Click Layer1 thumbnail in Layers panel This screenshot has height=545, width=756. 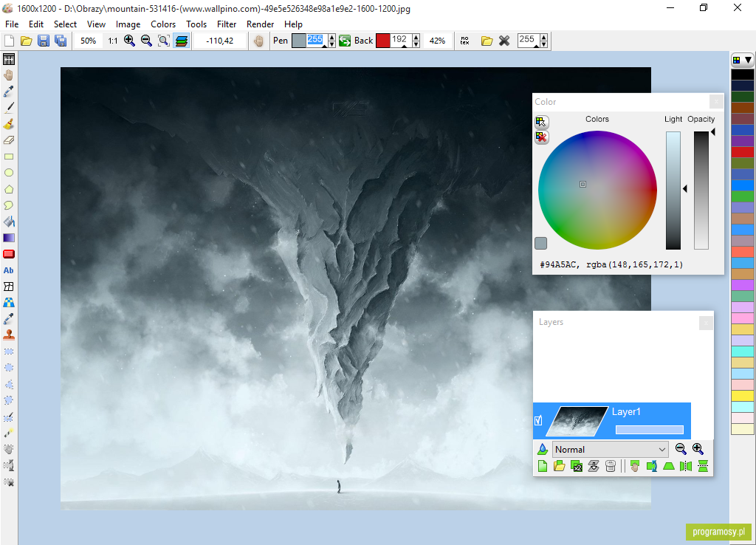pos(577,421)
